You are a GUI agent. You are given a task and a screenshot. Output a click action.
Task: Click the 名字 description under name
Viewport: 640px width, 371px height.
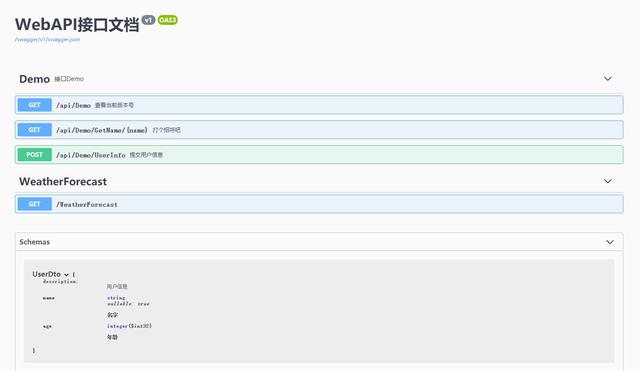click(112, 315)
